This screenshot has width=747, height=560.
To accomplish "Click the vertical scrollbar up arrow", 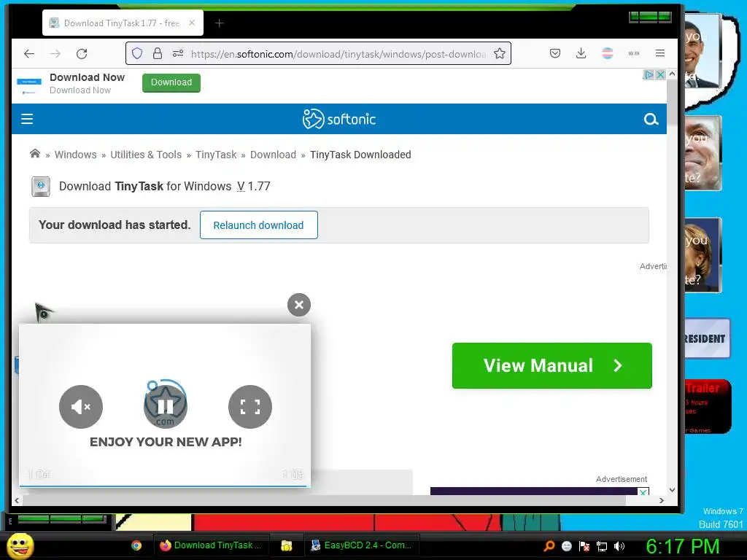I will pyautogui.click(x=672, y=74).
